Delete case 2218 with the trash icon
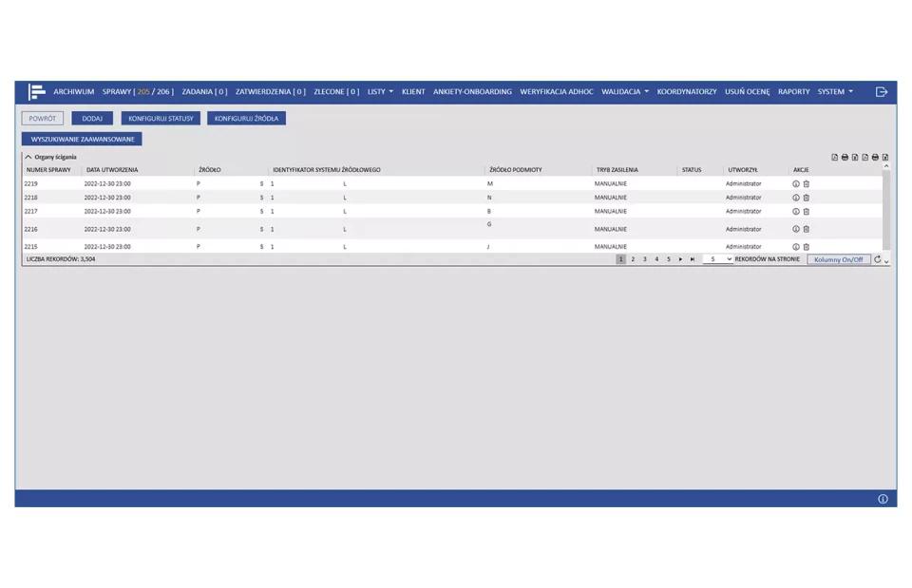Image resolution: width=912 pixels, height=588 pixels. tap(807, 198)
